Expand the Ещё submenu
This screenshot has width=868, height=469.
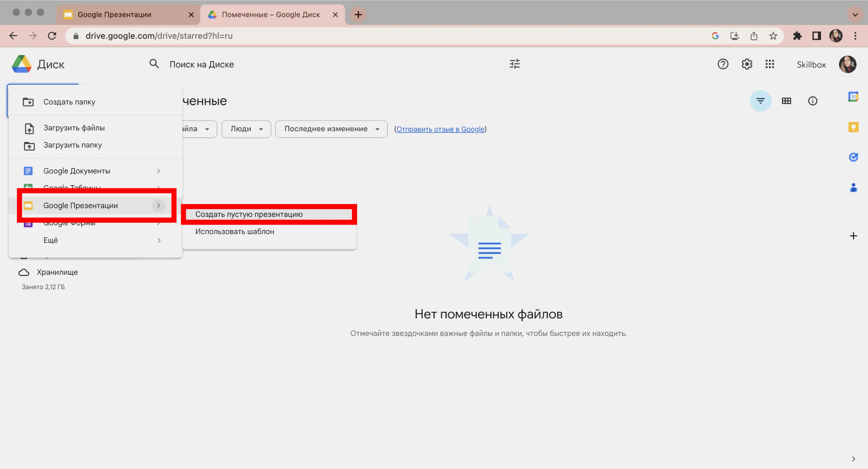(101, 240)
